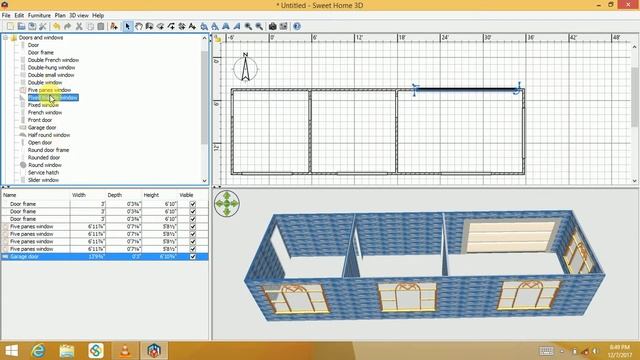This screenshot has height=360, width=640.
Task: Uncheck Visible for third Five panes window row
Action: click(x=193, y=242)
